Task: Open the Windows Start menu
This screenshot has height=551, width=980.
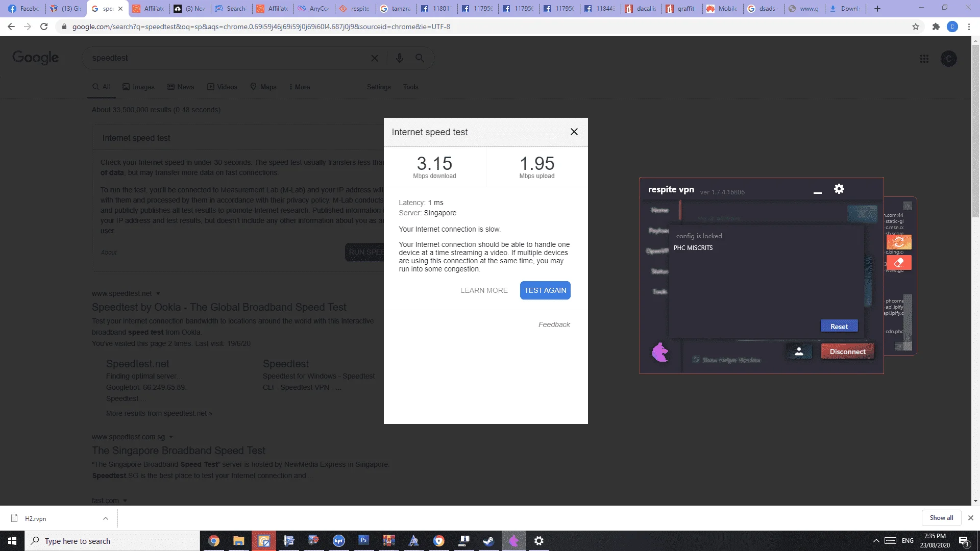Action: click(x=12, y=541)
